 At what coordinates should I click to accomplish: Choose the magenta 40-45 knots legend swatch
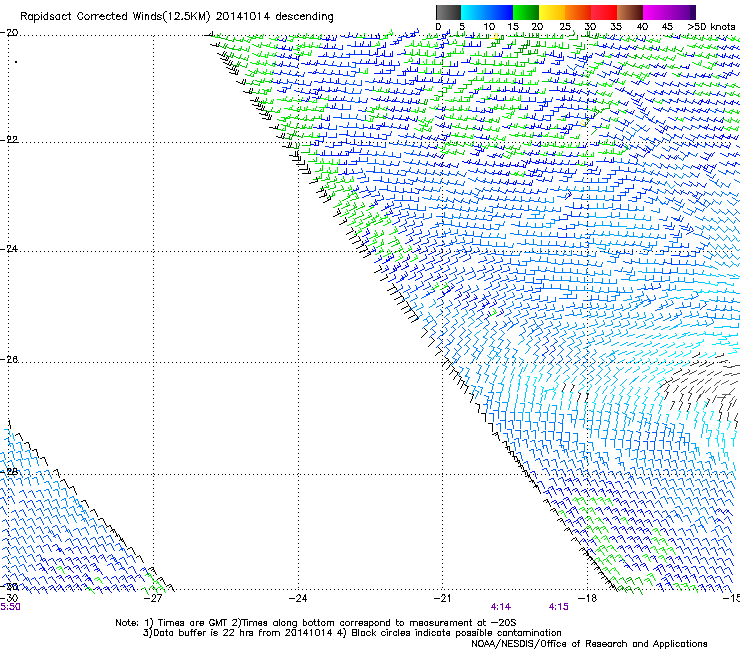click(656, 12)
